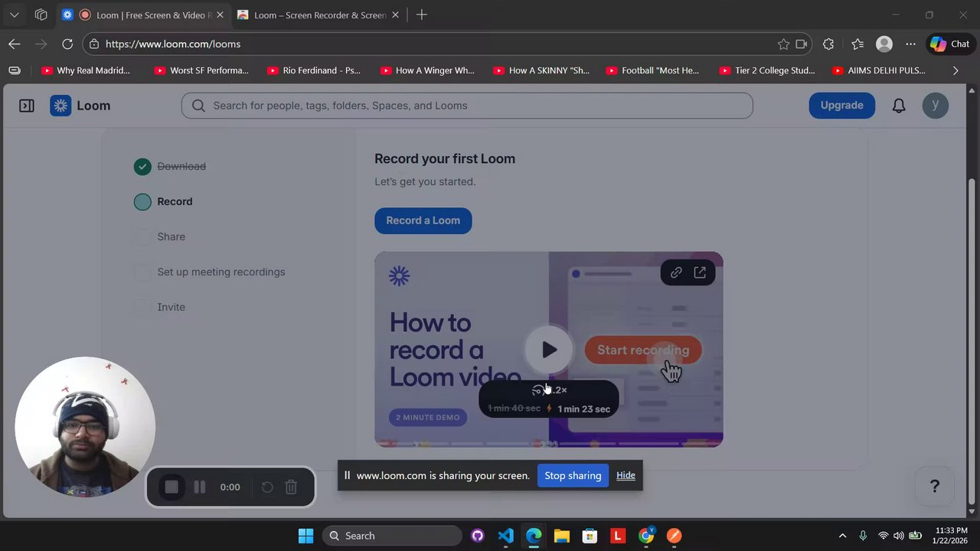The height and width of the screenshot is (551, 980).
Task: Switch to Loom – Screen Recorder tab
Action: (318, 15)
